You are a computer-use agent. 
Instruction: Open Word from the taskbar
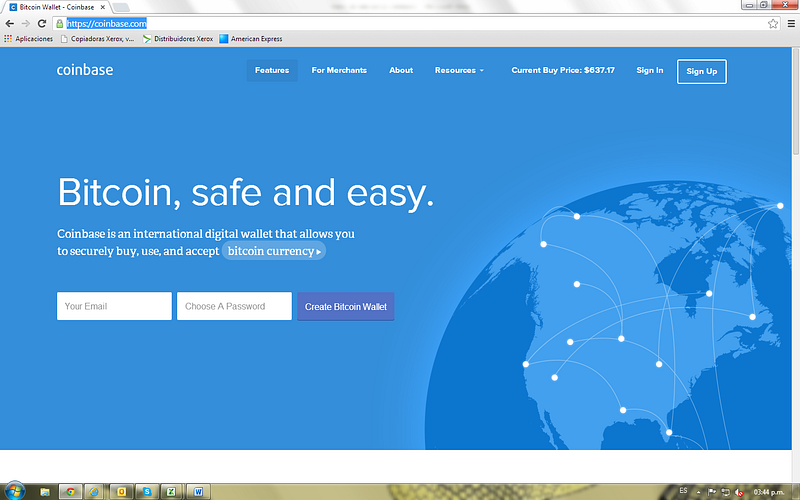coord(198,492)
